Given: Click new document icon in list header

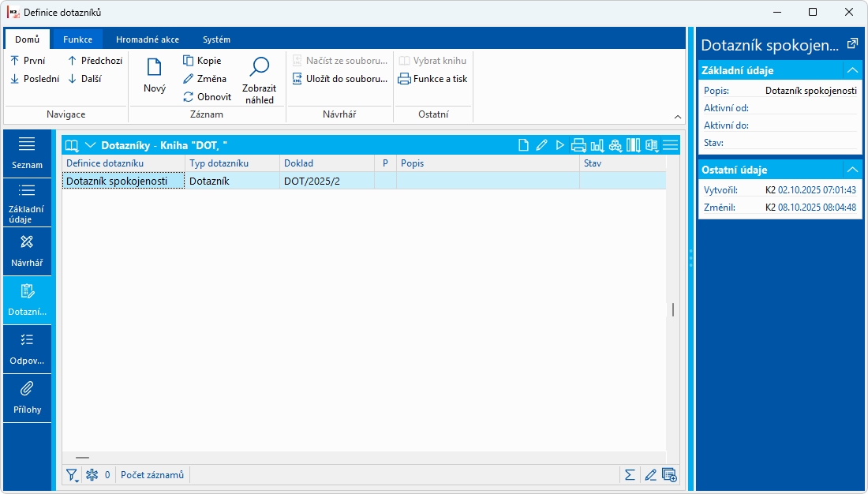Looking at the screenshot, I should click(x=523, y=145).
